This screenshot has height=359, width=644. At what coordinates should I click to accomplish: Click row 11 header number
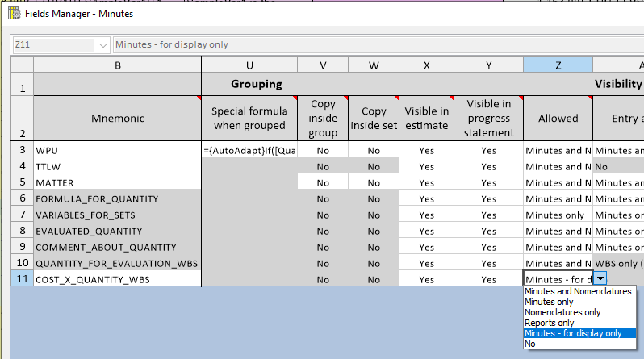(x=22, y=278)
